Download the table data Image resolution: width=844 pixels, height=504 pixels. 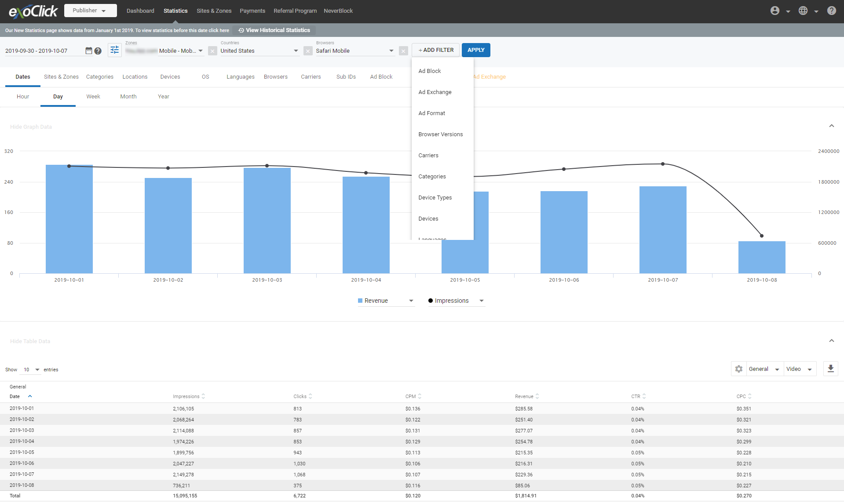coord(830,369)
